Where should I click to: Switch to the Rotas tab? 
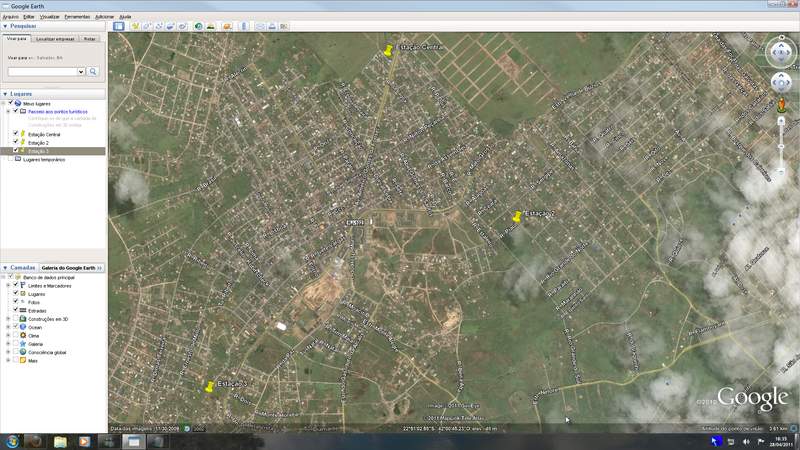[x=90, y=39]
